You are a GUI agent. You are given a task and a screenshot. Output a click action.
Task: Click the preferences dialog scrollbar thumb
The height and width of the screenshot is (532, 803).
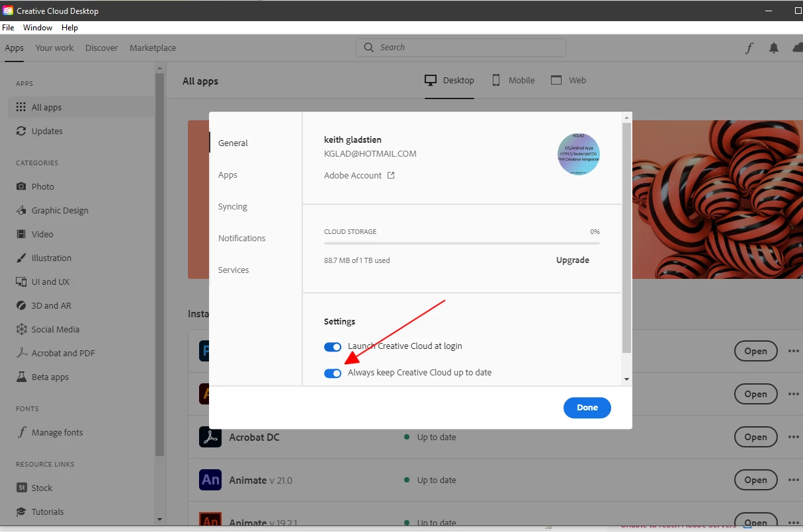[x=626, y=239]
